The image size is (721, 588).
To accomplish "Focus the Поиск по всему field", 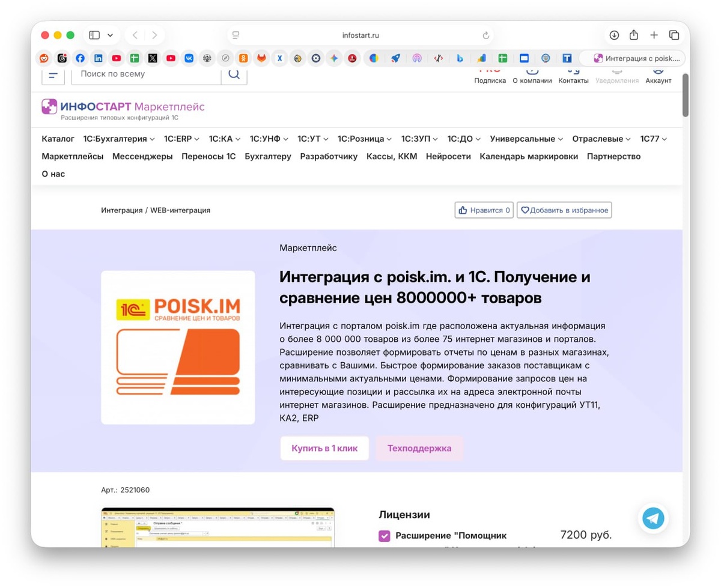I will pos(147,74).
